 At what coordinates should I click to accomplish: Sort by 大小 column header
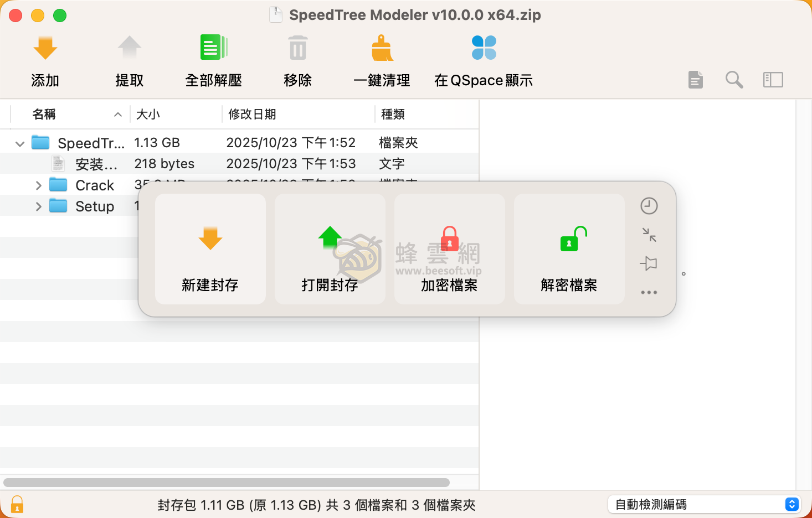click(x=176, y=115)
